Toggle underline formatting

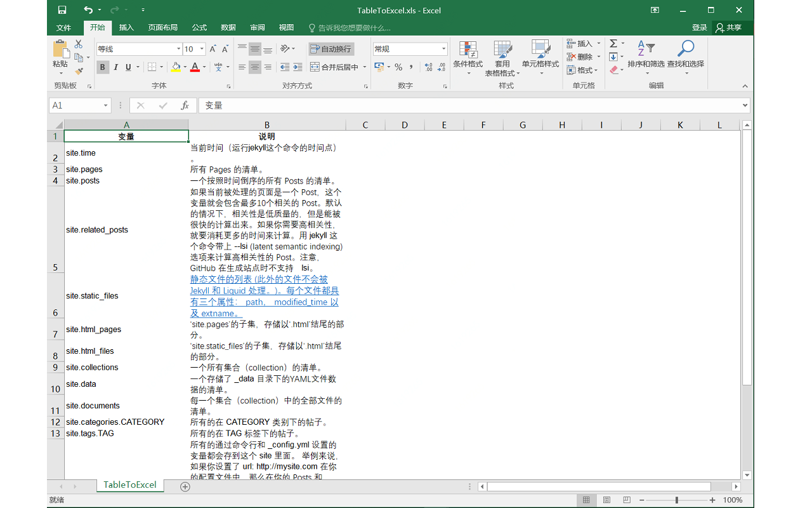pos(127,66)
